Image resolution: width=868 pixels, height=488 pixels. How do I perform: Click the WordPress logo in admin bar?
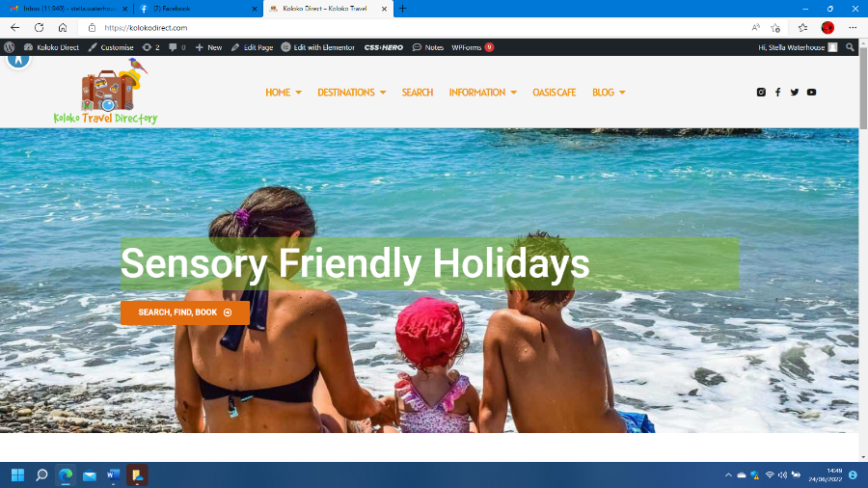[10, 47]
